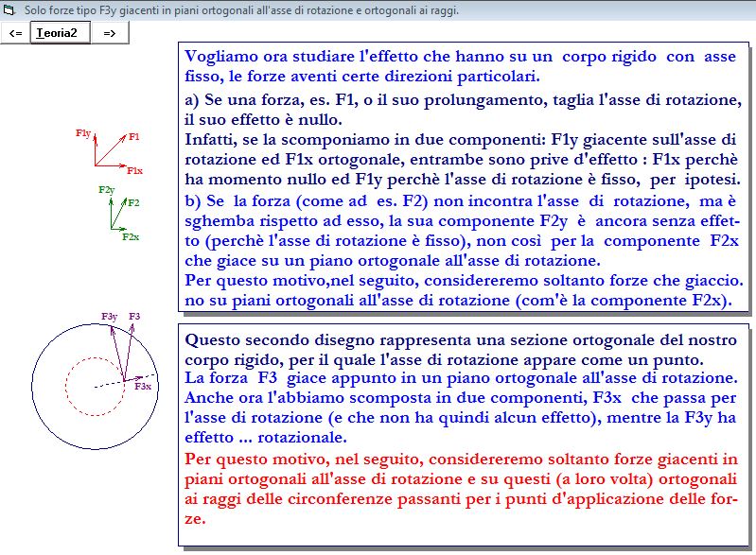The width and height of the screenshot is (756, 555).
Task: Click the purple F3y label
Action: (x=110, y=317)
